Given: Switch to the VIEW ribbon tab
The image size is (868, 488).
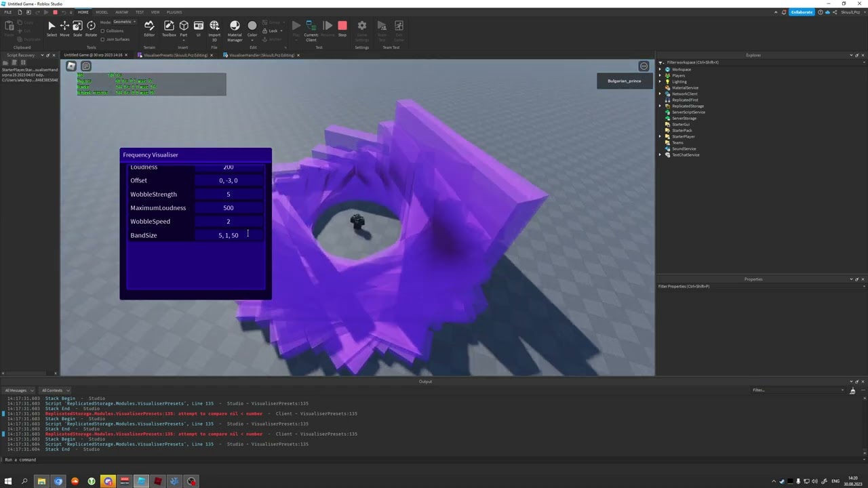Looking at the screenshot, I should [155, 12].
